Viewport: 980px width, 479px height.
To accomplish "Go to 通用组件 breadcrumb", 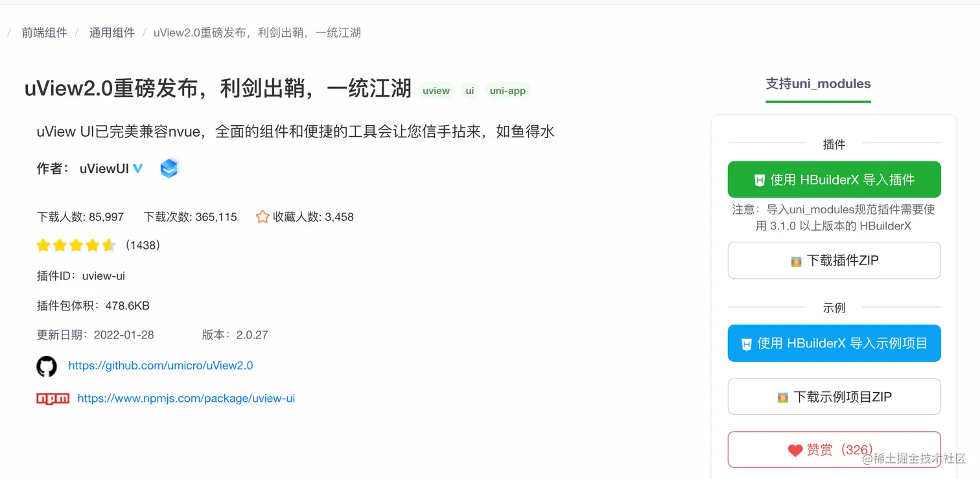I will [112, 32].
